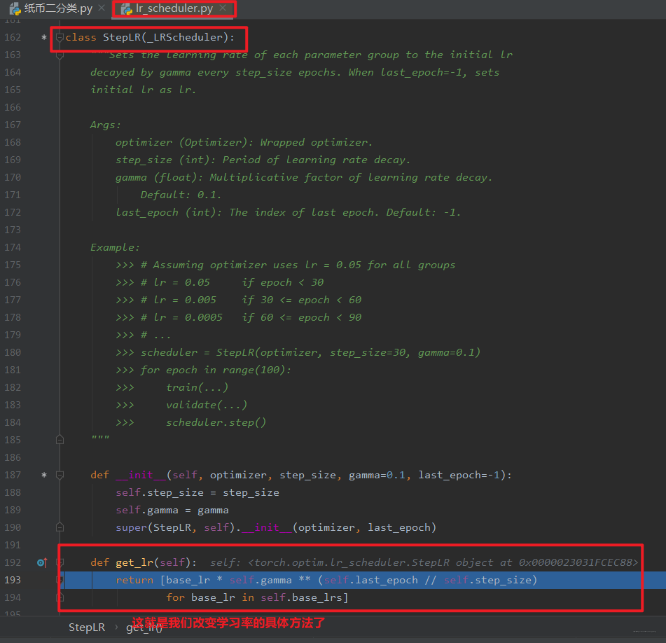
Task: Click 'for base_lr in self.base_lrs]' line
Action: click(257, 598)
